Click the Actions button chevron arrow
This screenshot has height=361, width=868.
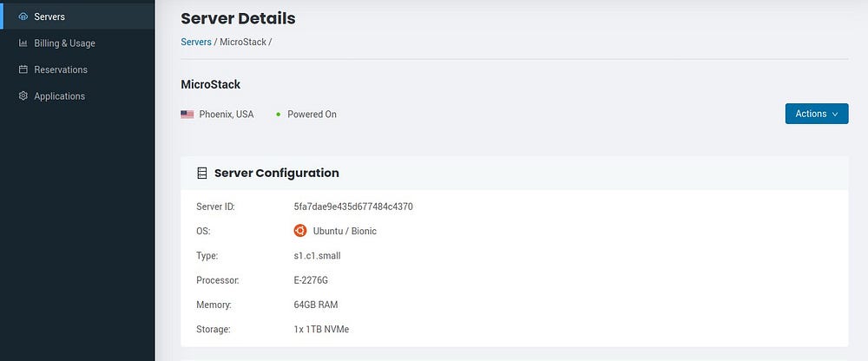835,115
